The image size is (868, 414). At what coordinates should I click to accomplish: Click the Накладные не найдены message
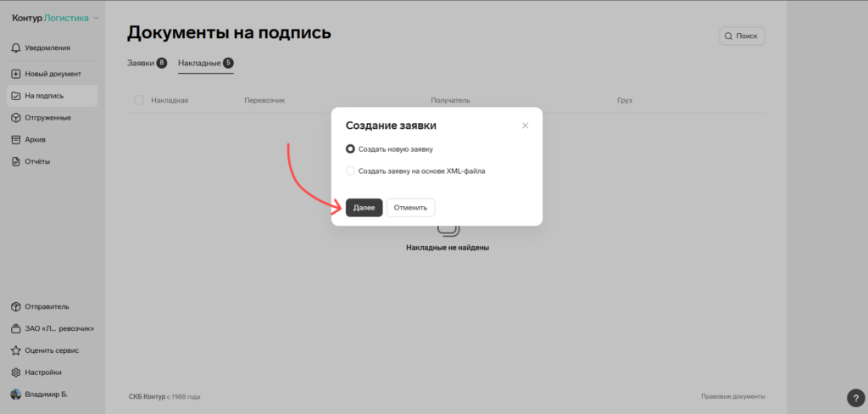[448, 248]
